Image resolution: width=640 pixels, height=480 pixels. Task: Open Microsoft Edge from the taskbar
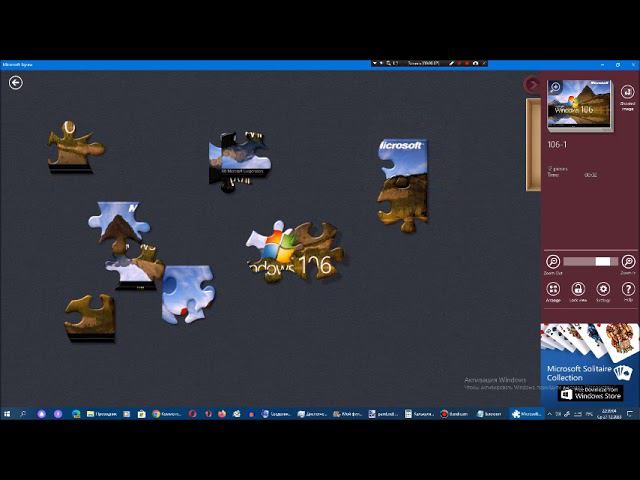[x=76, y=414]
